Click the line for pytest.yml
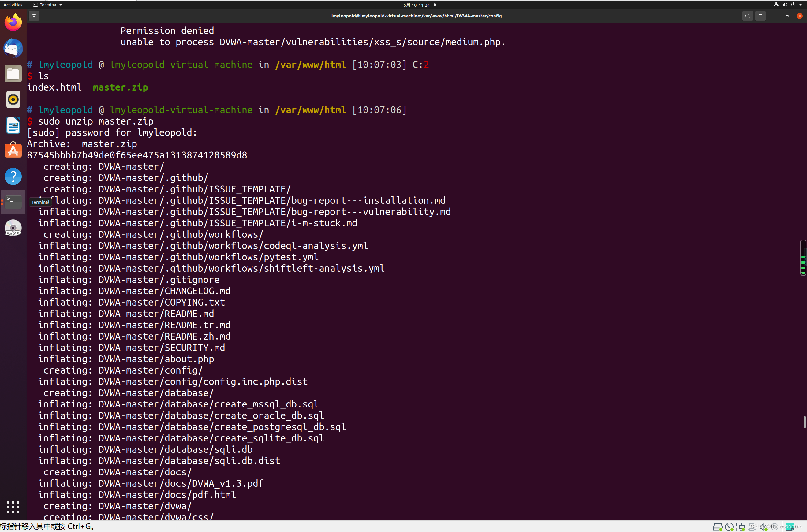Image resolution: width=807 pixels, height=532 pixels. [x=178, y=257]
